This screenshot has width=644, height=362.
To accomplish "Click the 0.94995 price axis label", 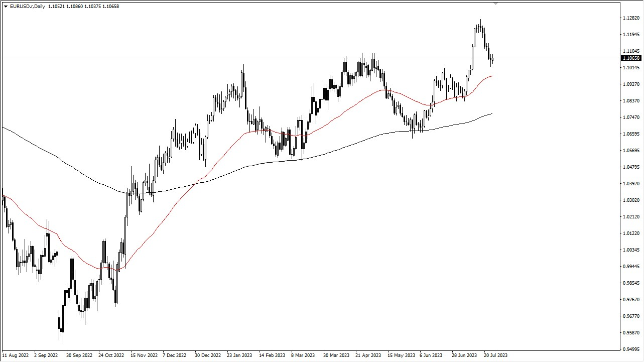I will click(631, 349).
